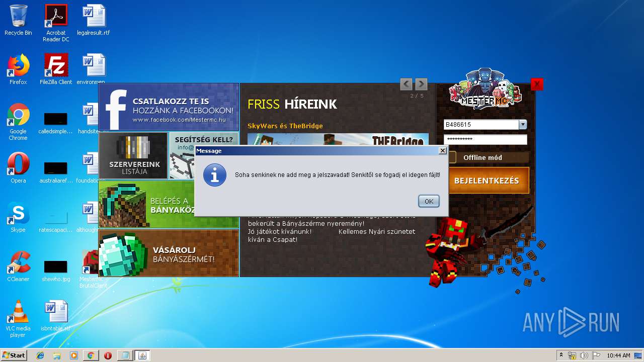
Task: Open the Facebook join banner
Action: pyautogui.click(x=169, y=107)
